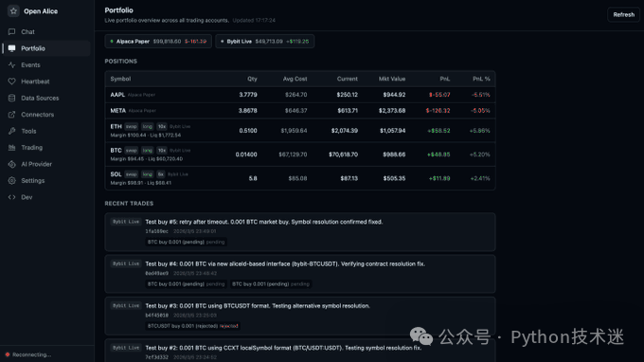The width and height of the screenshot is (644, 362).
Task: Select the SOL position symbol
Action: (116, 174)
